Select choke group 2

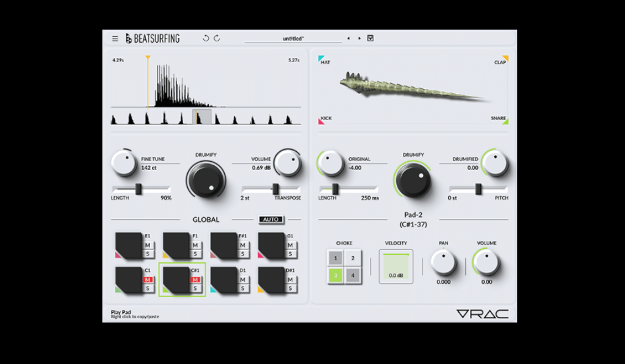click(353, 258)
